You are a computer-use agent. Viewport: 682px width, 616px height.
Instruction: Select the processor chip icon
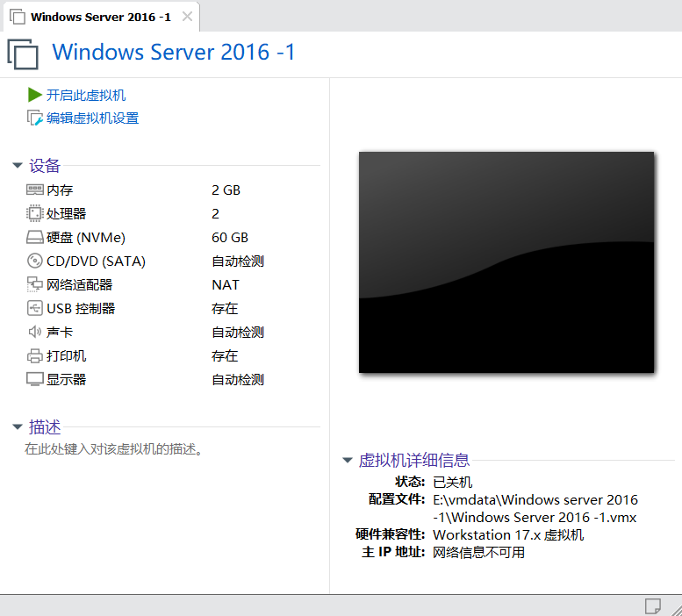[x=35, y=213]
